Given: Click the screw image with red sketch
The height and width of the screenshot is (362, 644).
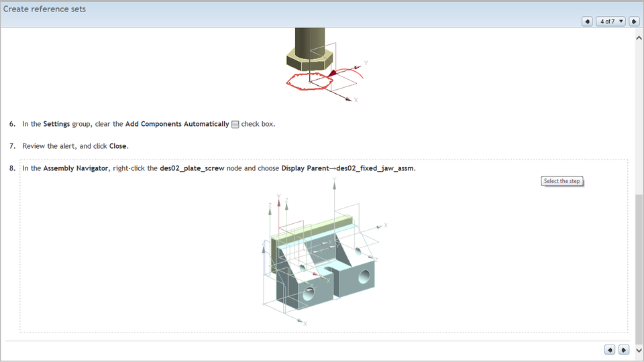Looking at the screenshot, I should click(319, 64).
